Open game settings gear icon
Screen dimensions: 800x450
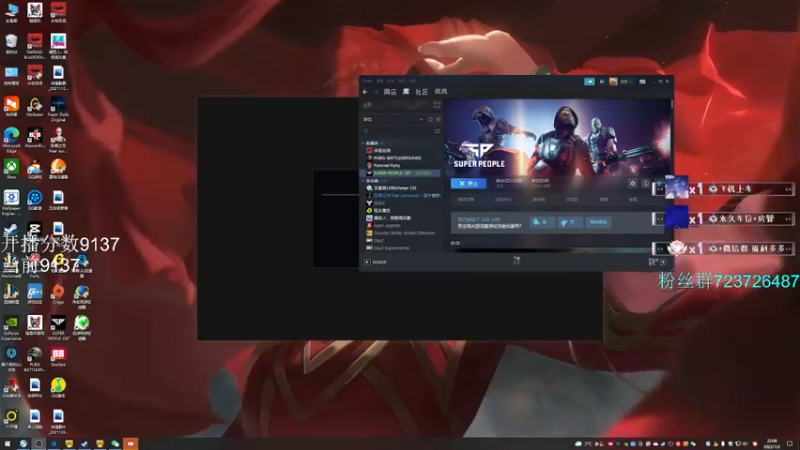pyautogui.click(x=633, y=184)
